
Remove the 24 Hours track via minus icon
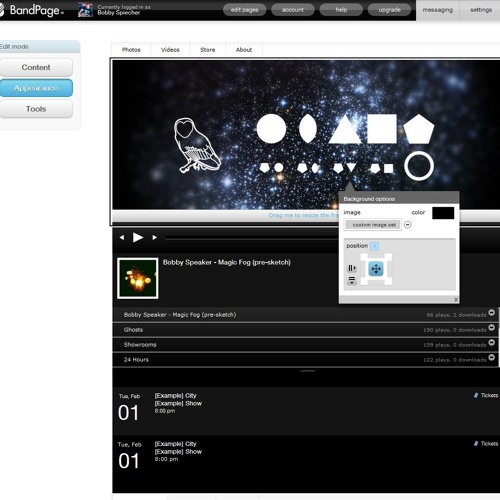coord(491,357)
